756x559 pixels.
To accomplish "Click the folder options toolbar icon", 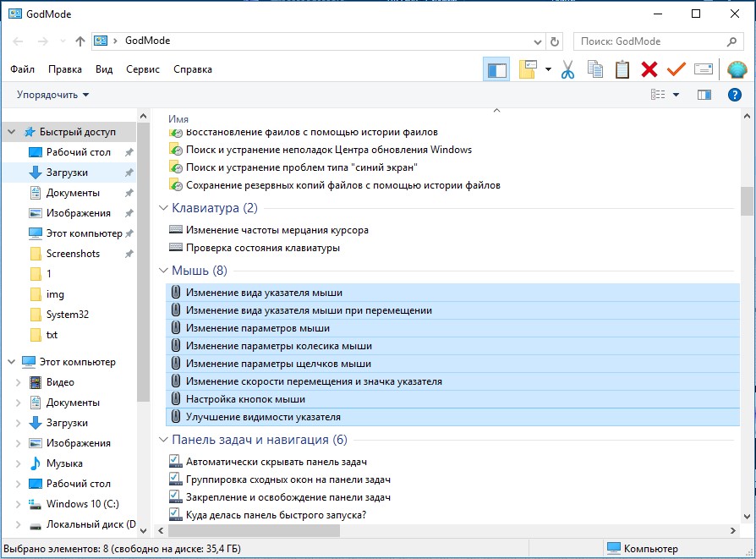I will tap(529, 69).
